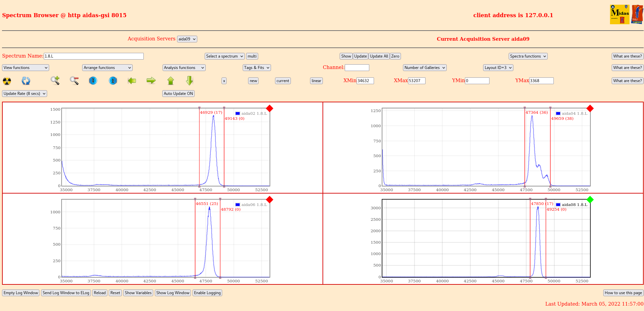644x311 pixels.
Task: Click the blue refresh arrows icon
Action: click(x=26, y=81)
